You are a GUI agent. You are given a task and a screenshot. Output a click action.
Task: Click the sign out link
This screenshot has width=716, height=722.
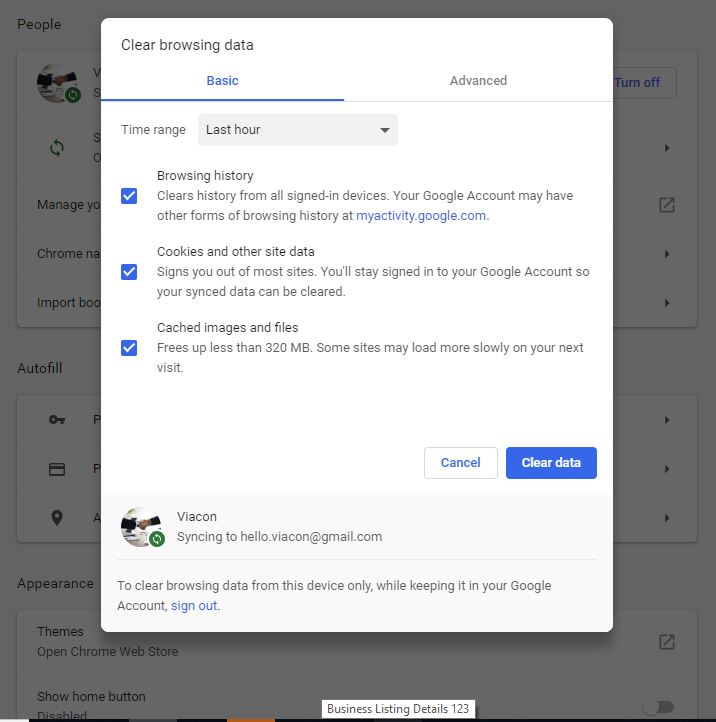click(x=194, y=606)
